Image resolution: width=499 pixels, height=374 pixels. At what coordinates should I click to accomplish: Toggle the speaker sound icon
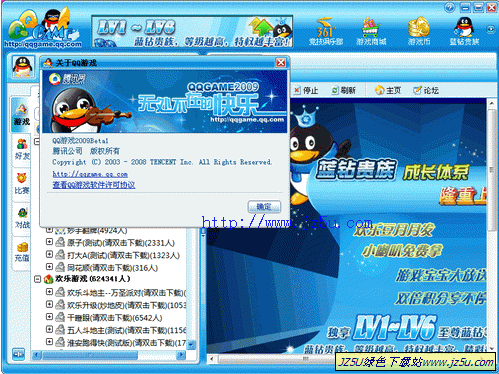19,354
